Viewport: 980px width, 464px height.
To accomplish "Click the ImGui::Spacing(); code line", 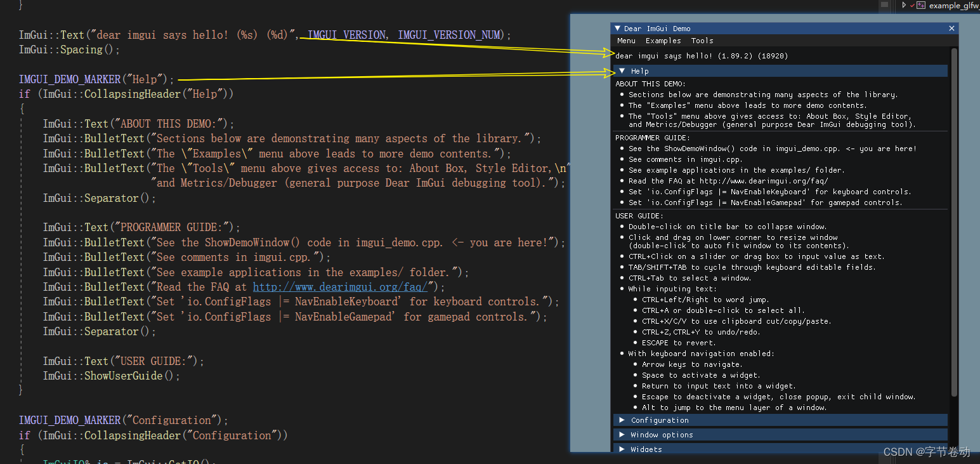I will pyautogui.click(x=69, y=50).
